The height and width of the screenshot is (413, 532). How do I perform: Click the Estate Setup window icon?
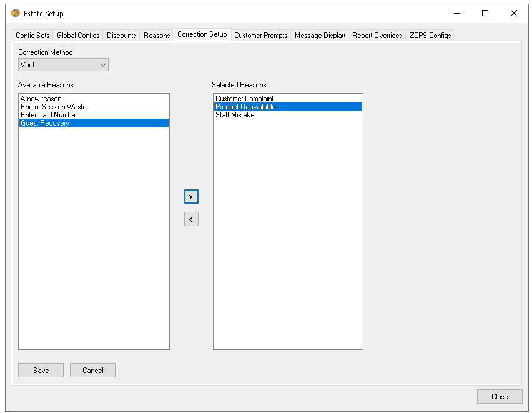click(16, 13)
